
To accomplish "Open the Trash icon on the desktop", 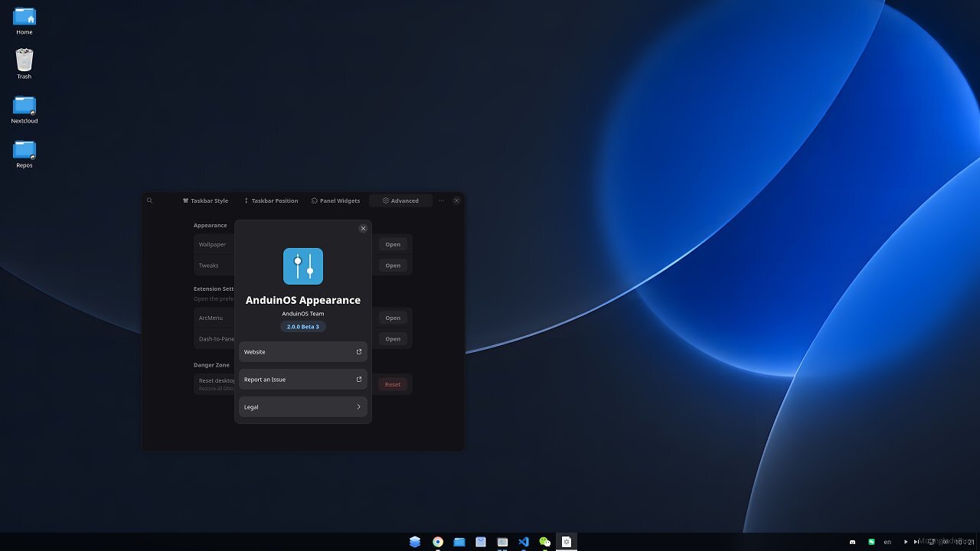I will 24,64.
